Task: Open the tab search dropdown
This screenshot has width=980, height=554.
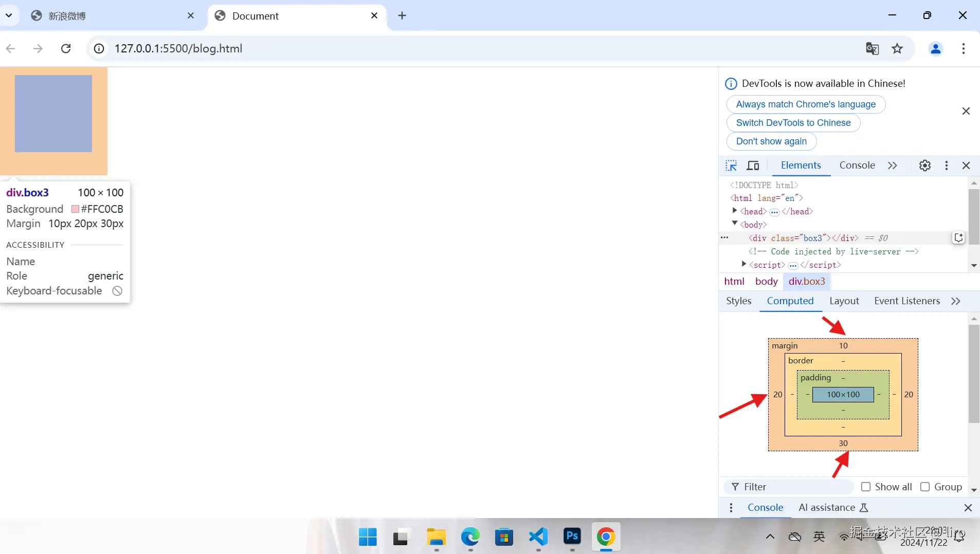Action: point(9,15)
